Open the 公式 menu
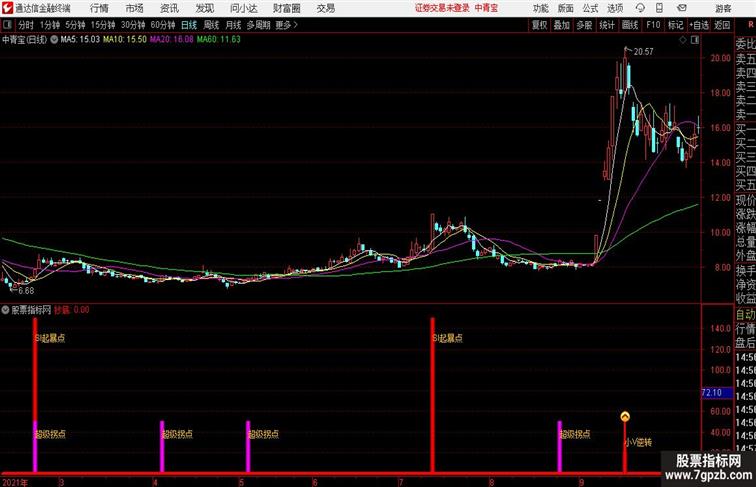Screen dimensions: 756x487 coord(590,8)
